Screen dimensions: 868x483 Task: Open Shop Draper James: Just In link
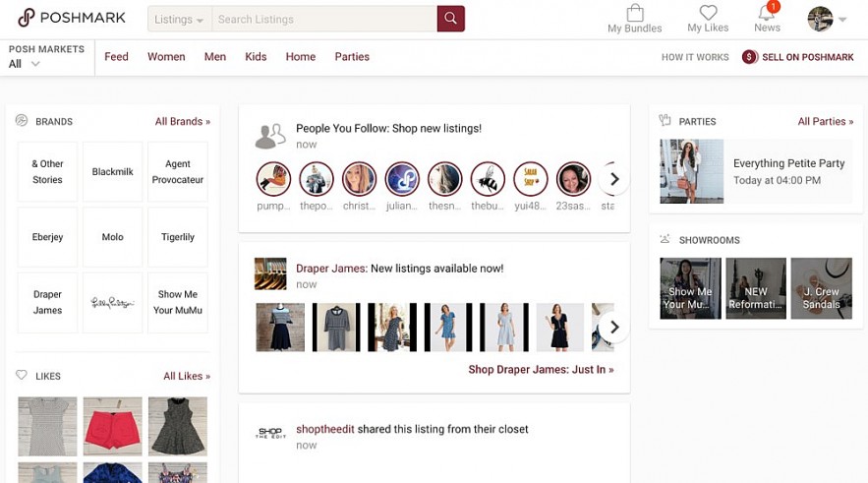tap(541, 370)
